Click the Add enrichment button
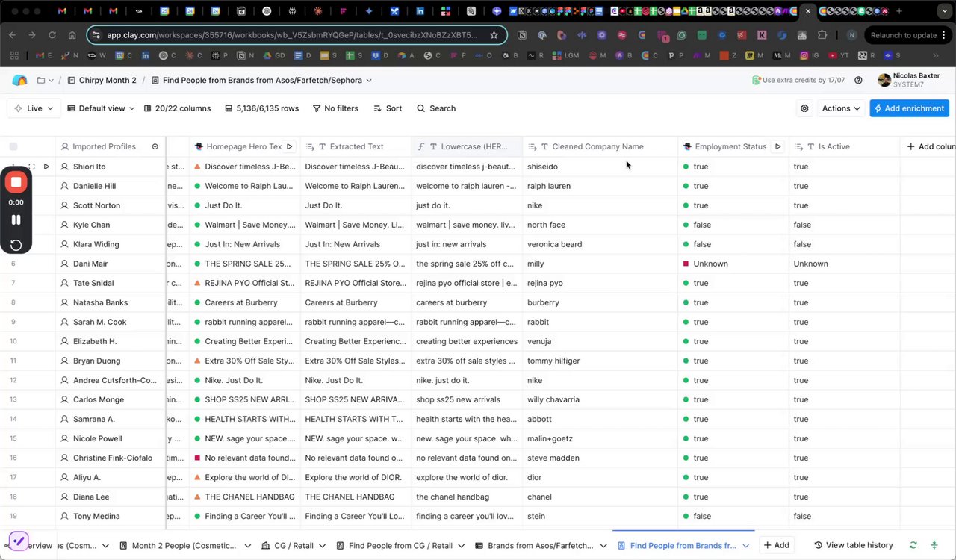 [909, 108]
